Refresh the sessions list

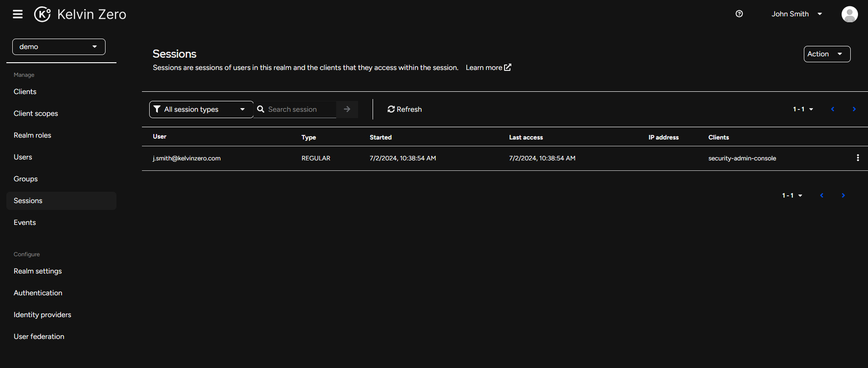click(x=404, y=109)
